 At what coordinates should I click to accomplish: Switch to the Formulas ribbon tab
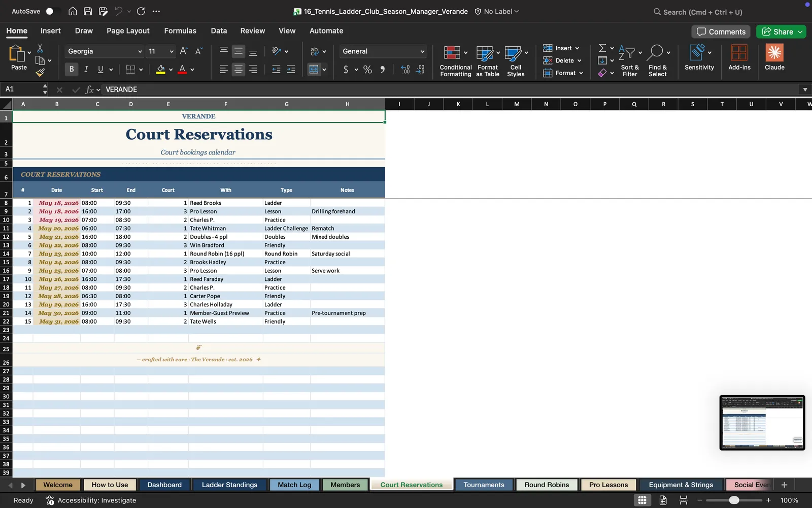[x=180, y=30]
